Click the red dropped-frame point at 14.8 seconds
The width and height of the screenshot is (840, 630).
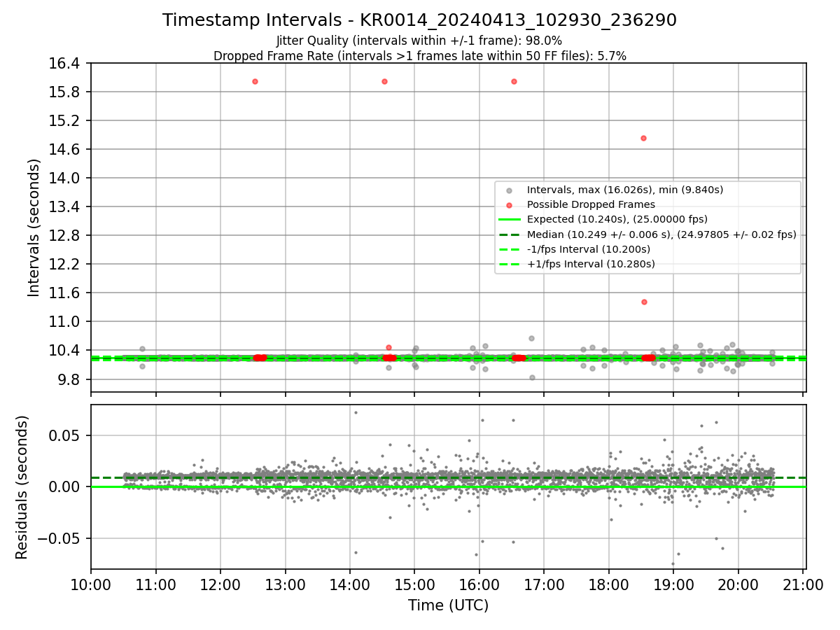coord(643,138)
